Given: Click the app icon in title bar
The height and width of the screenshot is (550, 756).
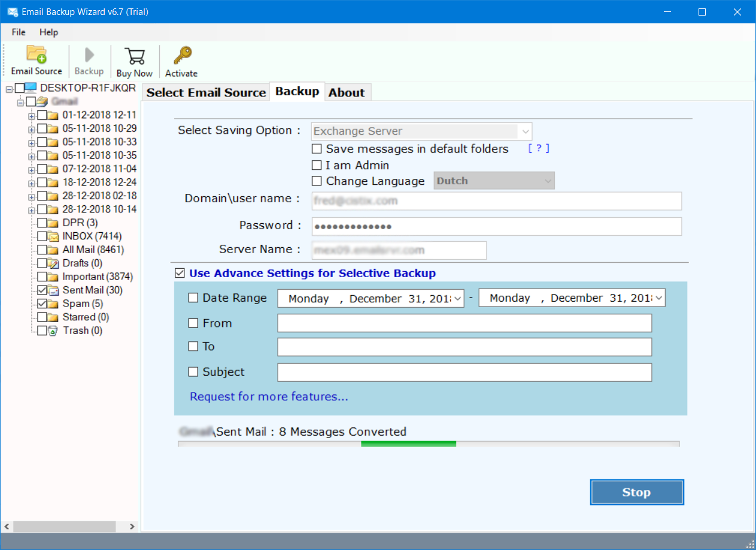Looking at the screenshot, I should click(x=11, y=12).
